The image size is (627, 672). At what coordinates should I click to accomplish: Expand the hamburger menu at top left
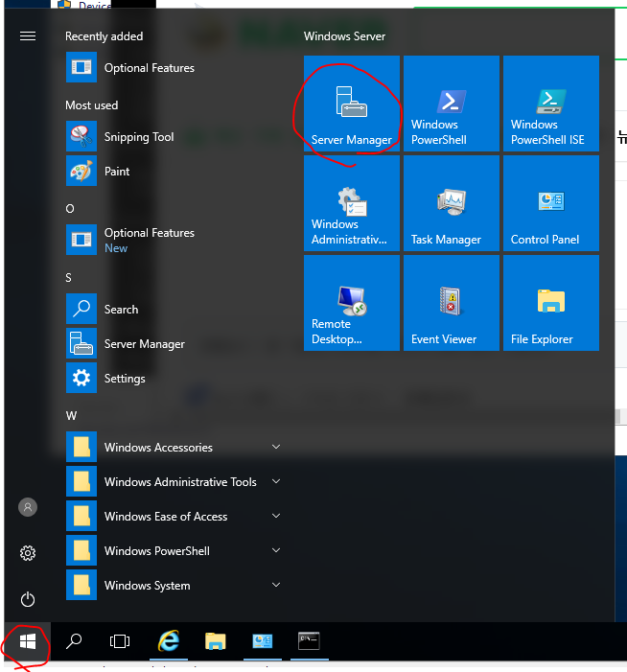tap(28, 36)
